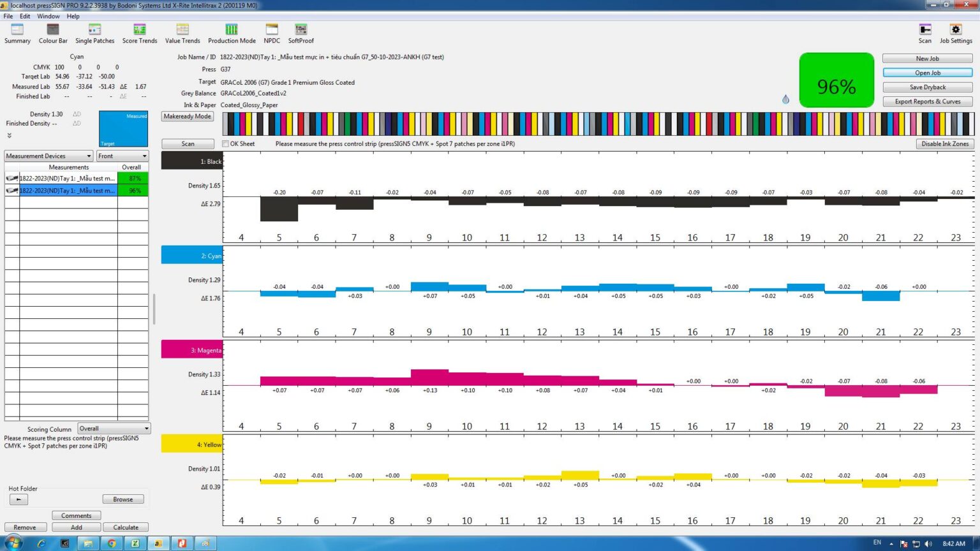Expand the Measurement Devices dropdown

49,156
